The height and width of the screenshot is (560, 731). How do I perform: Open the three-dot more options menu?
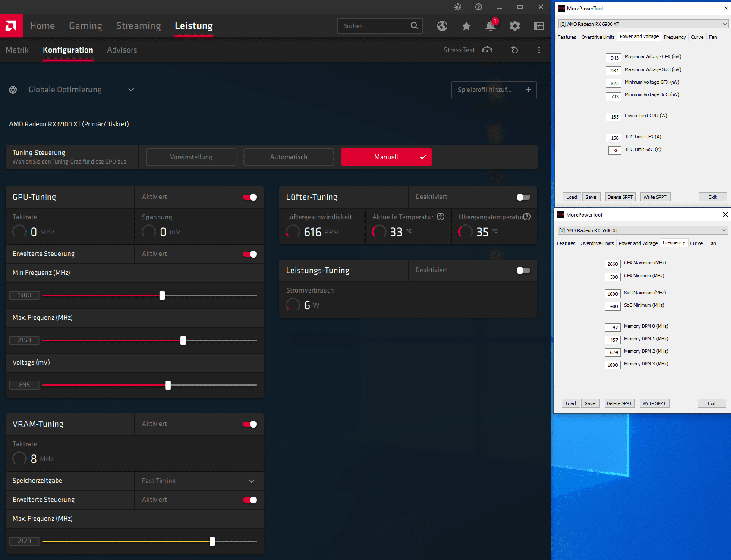point(539,50)
